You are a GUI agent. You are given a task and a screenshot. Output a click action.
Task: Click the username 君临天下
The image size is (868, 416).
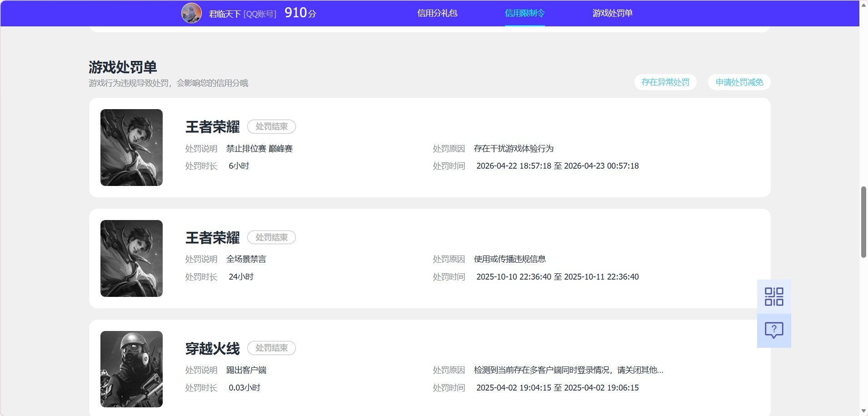224,14
